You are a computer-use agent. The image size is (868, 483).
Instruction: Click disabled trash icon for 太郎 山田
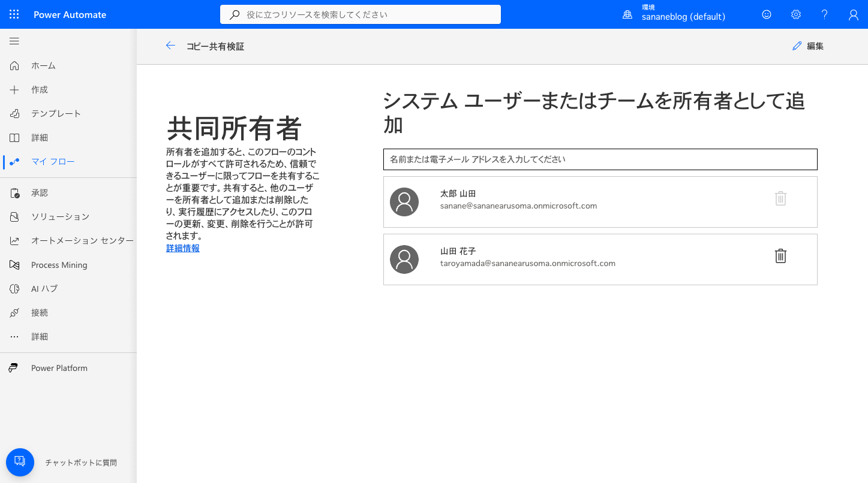780,198
